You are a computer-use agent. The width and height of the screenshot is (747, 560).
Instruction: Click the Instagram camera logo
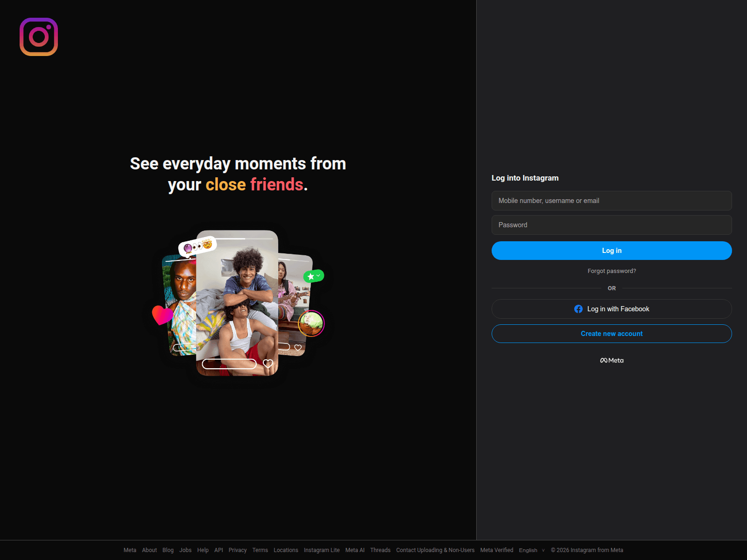click(x=38, y=36)
